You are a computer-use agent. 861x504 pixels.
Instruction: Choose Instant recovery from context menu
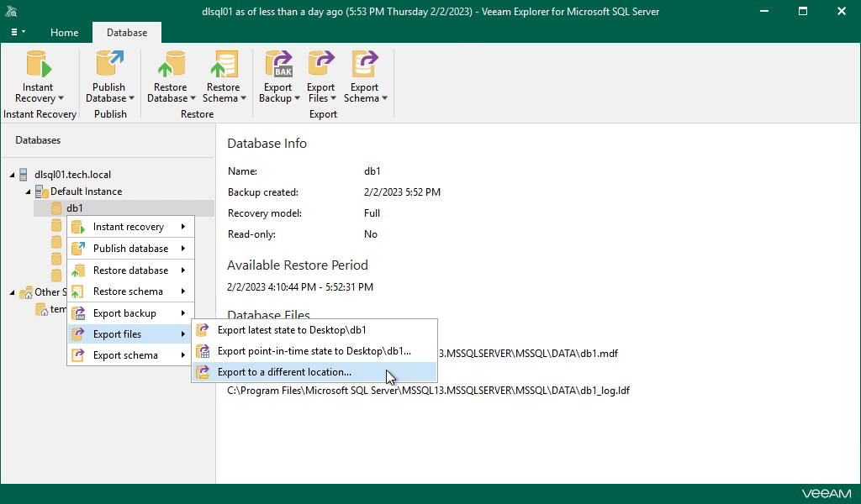[130, 227]
